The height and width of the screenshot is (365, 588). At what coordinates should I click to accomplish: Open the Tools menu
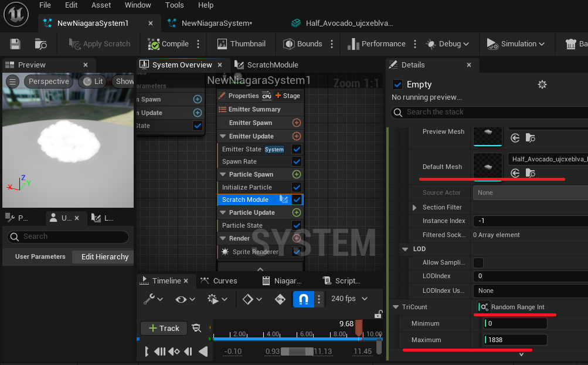point(174,5)
